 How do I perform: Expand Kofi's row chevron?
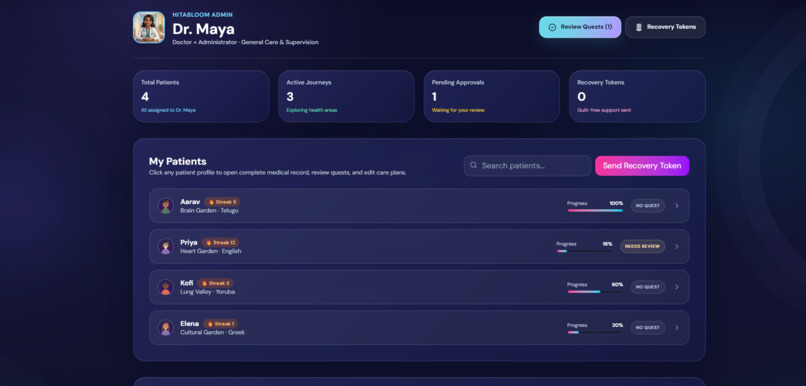tap(676, 287)
